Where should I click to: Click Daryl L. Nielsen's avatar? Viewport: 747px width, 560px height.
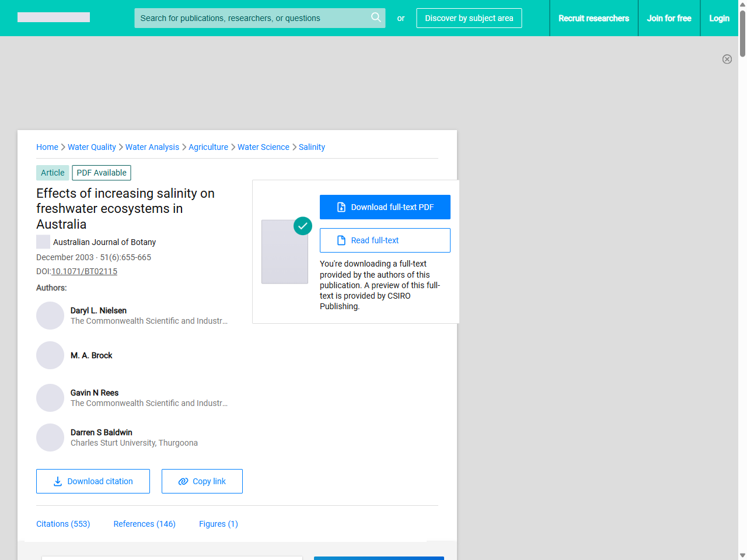(x=50, y=316)
